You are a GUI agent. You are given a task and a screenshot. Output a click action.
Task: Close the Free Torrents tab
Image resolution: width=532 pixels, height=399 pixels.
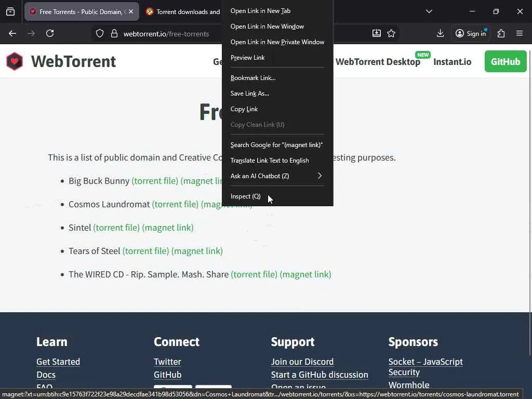coord(131,11)
